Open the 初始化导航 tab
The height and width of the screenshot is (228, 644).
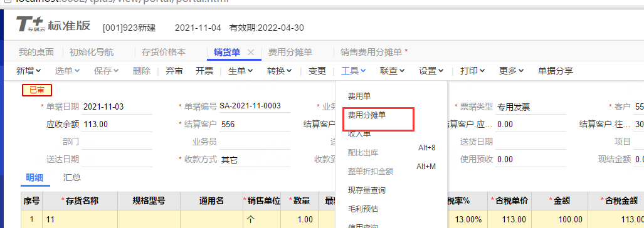click(x=92, y=53)
